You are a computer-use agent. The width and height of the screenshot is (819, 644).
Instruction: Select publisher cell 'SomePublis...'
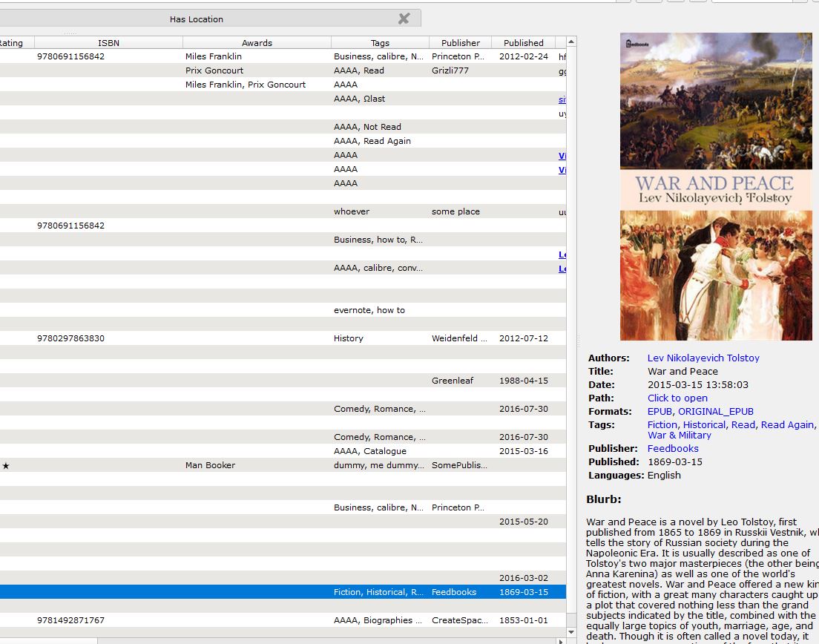[460, 465]
